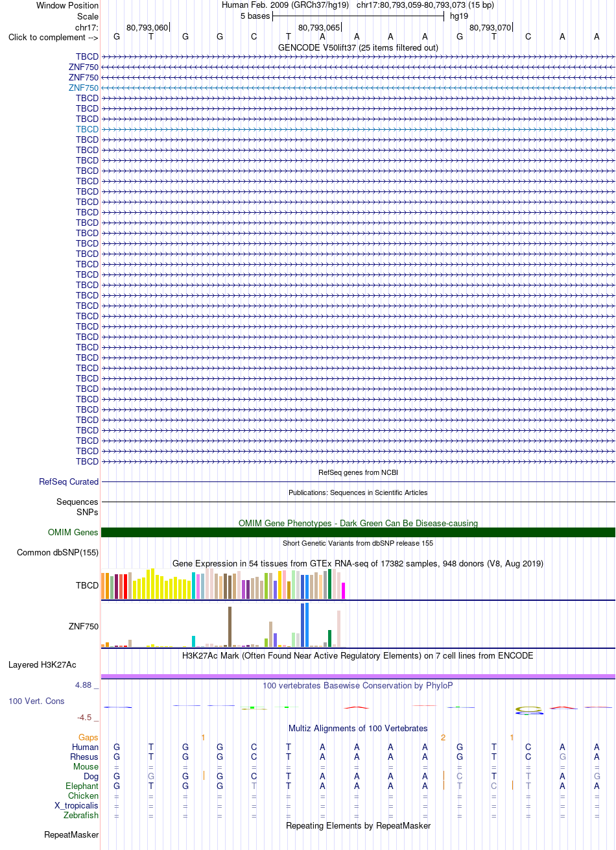The image size is (616, 850).
Task: Click coordinate marker 80,793,060
Action: (x=147, y=27)
